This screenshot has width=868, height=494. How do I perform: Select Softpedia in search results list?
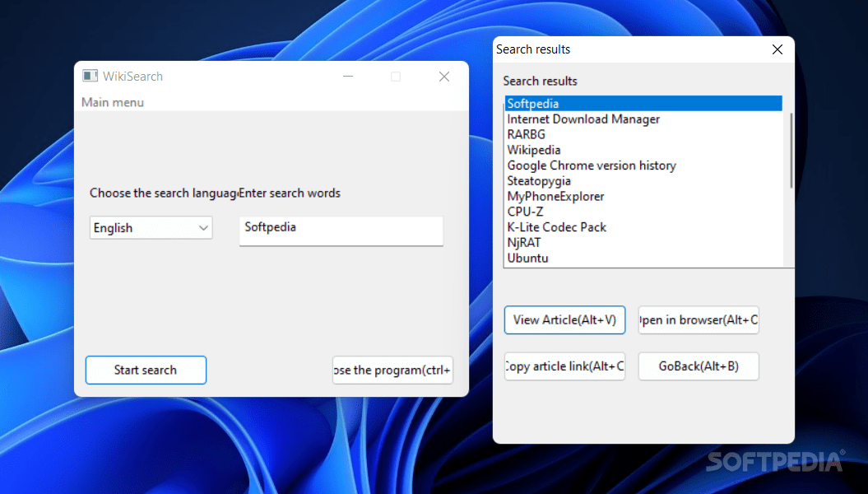tap(643, 104)
